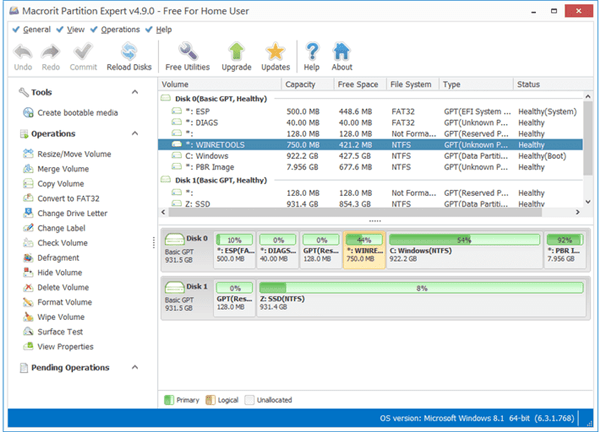Click the Undo toolbar icon
The height and width of the screenshot is (432, 600).
tap(23, 52)
